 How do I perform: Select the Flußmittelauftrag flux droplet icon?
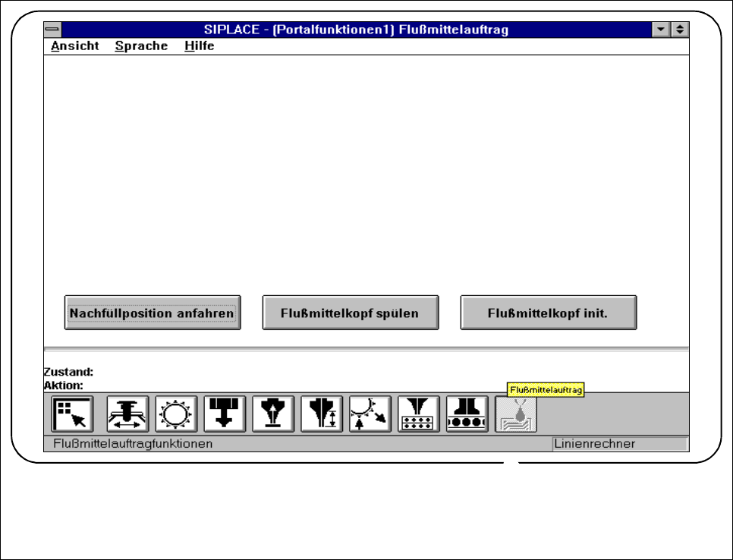point(516,414)
